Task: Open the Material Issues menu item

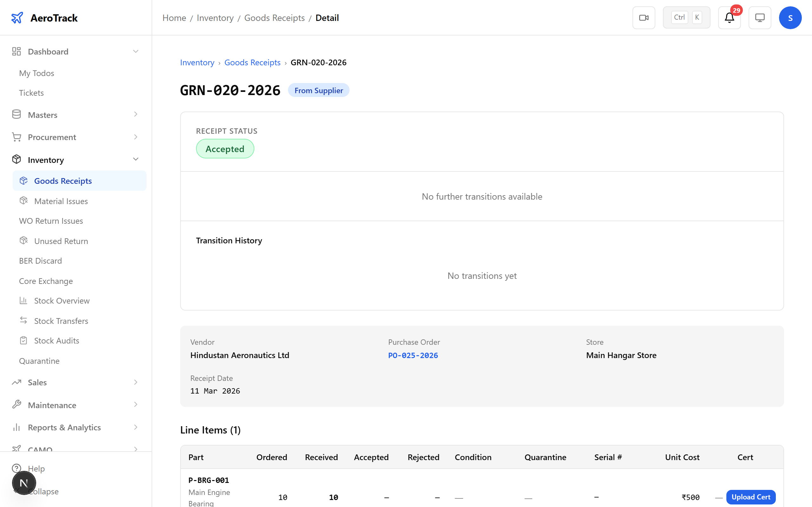Action: click(x=61, y=201)
